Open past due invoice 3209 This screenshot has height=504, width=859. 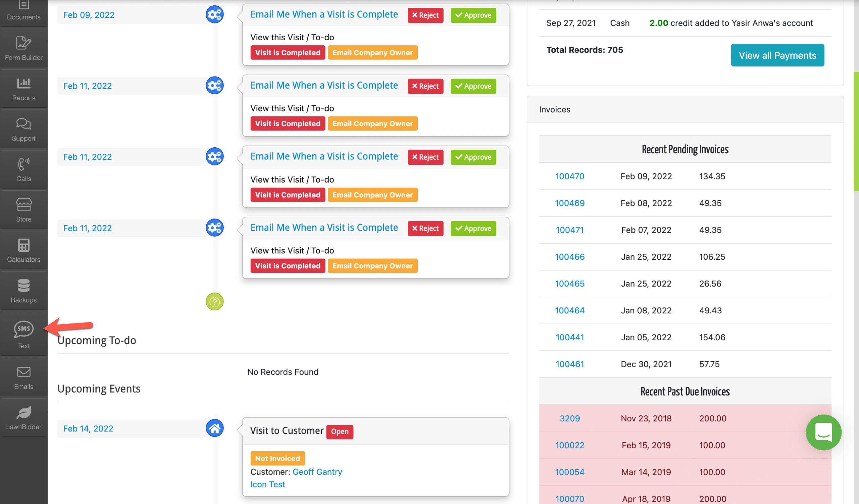(569, 418)
